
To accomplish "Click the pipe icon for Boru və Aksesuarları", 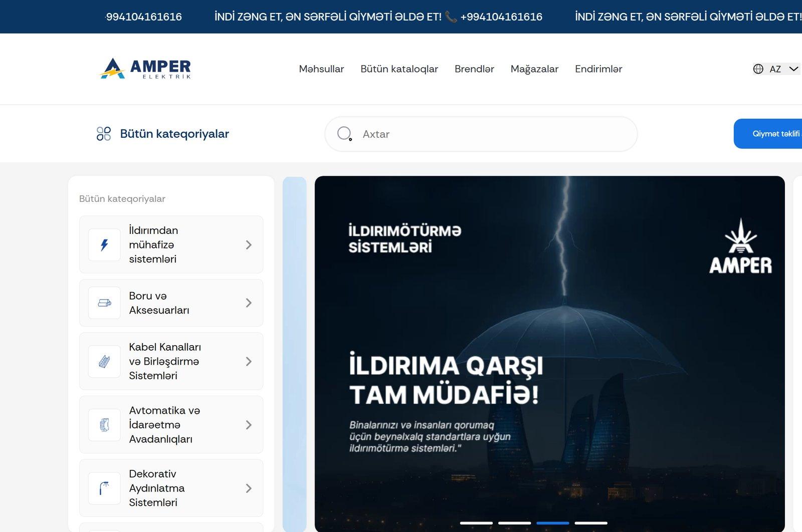I will tap(104, 303).
